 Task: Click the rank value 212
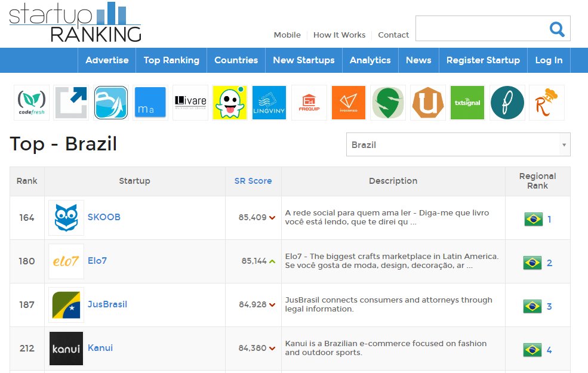[x=27, y=349]
